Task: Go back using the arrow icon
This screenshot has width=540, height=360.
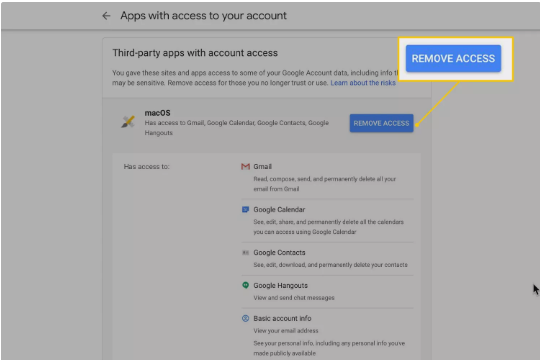Action: tap(106, 16)
